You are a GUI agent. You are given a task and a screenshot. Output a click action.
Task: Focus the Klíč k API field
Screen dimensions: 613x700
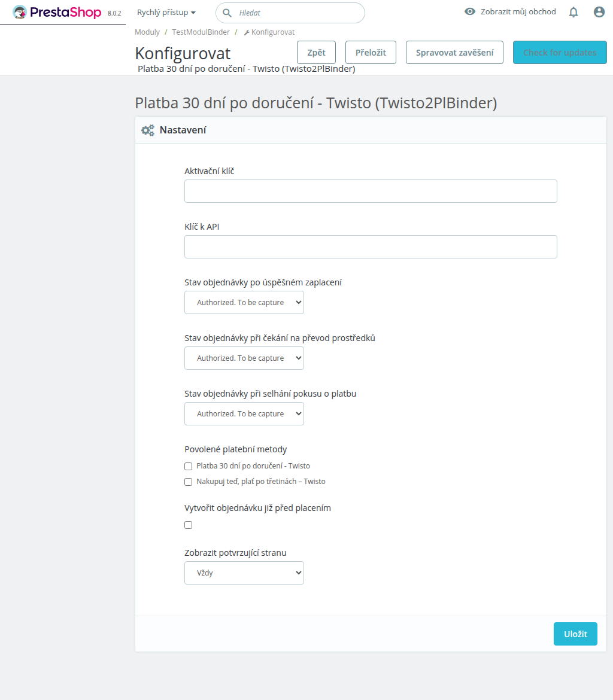pyautogui.click(x=371, y=247)
